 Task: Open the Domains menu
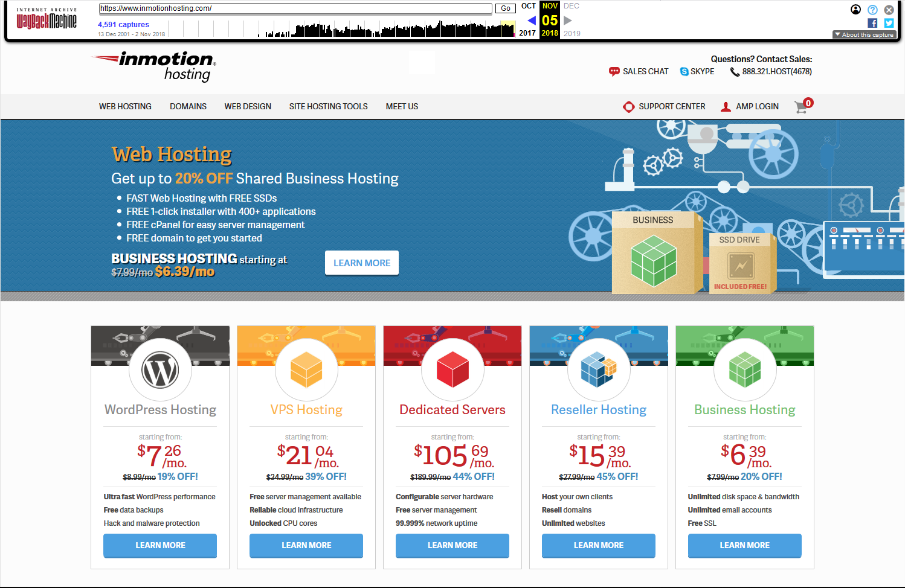[x=188, y=106]
